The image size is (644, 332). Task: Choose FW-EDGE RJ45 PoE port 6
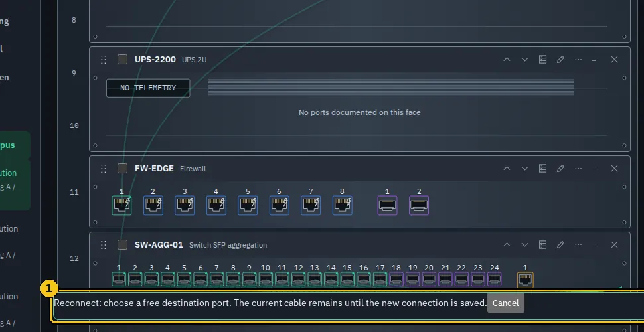[280, 205]
